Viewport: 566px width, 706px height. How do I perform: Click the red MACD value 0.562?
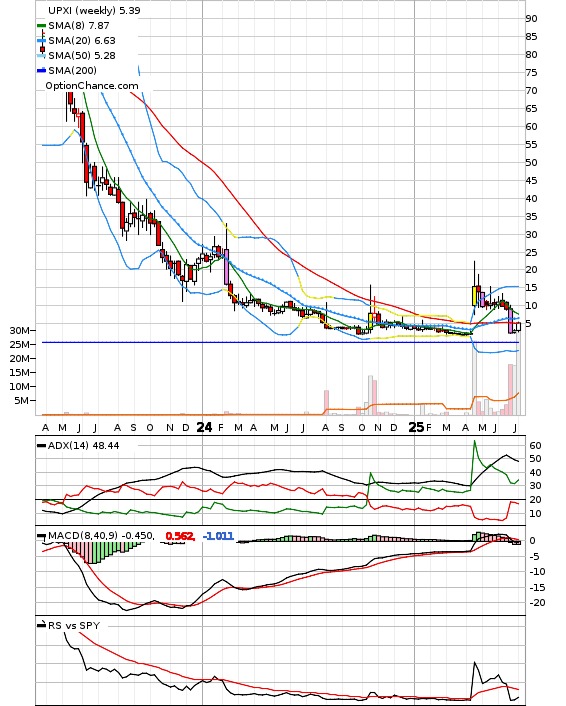[180, 536]
